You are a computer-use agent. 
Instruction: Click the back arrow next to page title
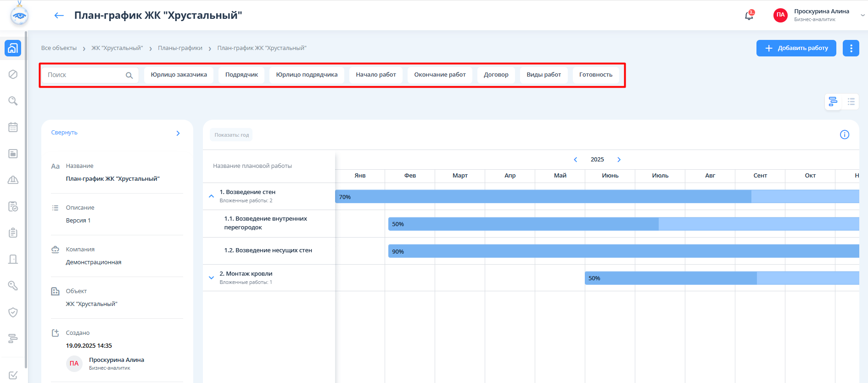pyautogui.click(x=59, y=16)
